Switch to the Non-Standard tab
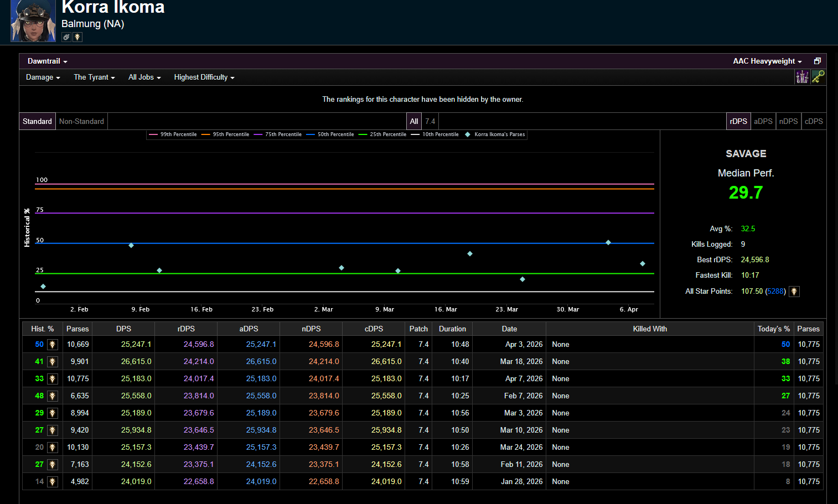This screenshot has height=504, width=838. (81, 121)
